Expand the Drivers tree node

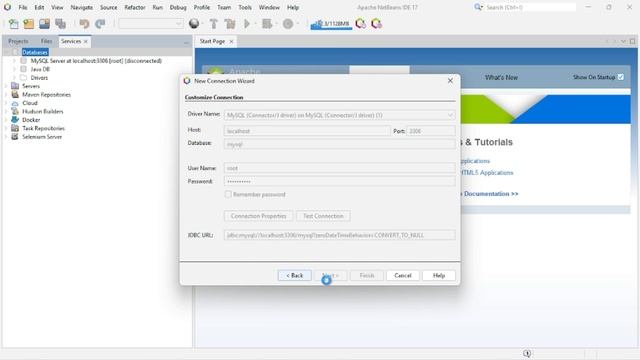click(14, 78)
